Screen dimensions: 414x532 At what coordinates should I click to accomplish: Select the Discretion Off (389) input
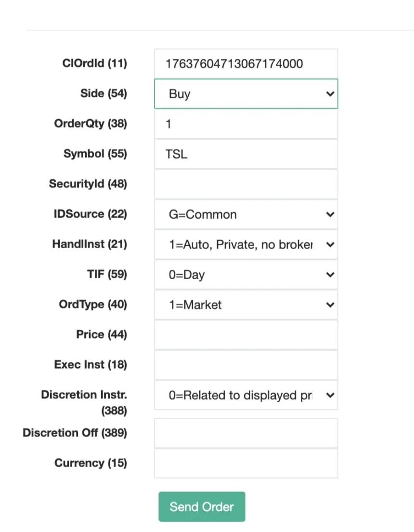click(x=246, y=433)
